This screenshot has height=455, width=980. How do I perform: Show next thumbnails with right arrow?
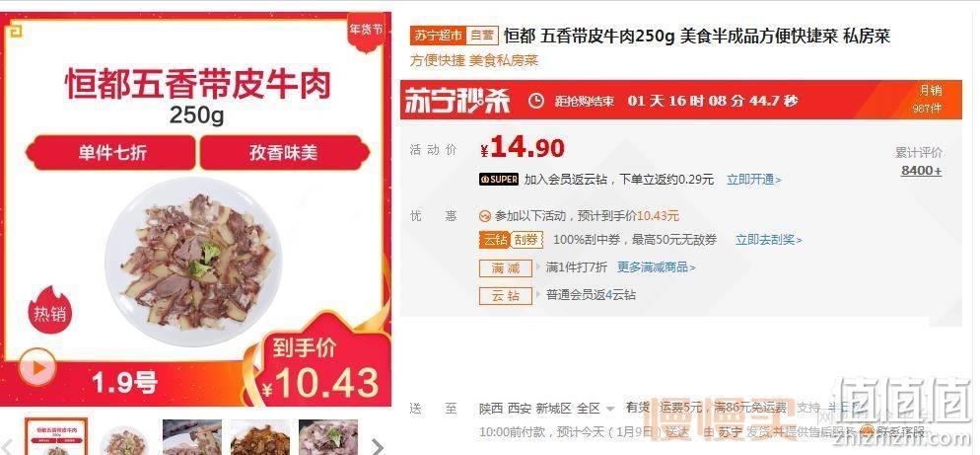tap(377, 445)
